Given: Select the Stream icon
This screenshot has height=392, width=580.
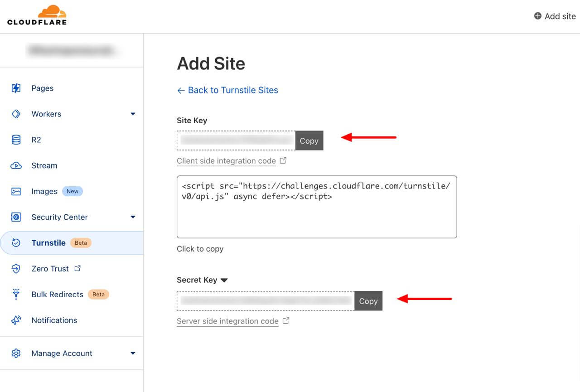Looking at the screenshot, I should click(x=16, y=165).
